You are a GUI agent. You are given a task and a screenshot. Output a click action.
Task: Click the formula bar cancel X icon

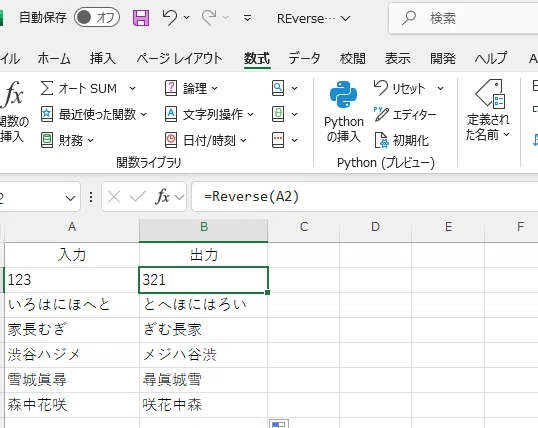click(x=114, y=197)
